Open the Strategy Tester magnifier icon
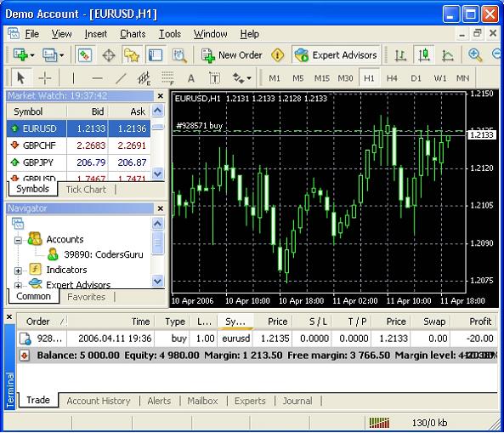Viewport: 504px width, 433px height. pos(179,55)
